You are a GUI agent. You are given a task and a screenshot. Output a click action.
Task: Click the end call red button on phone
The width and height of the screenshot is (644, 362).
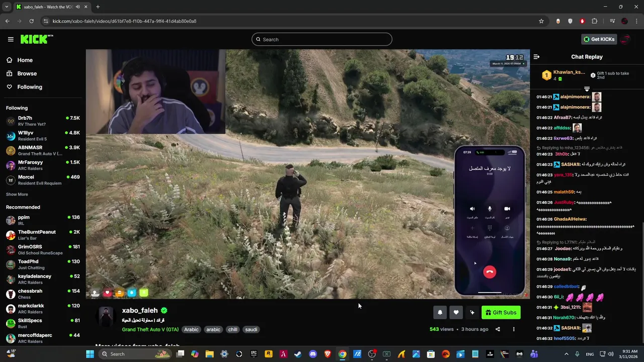tap(490, 272)
